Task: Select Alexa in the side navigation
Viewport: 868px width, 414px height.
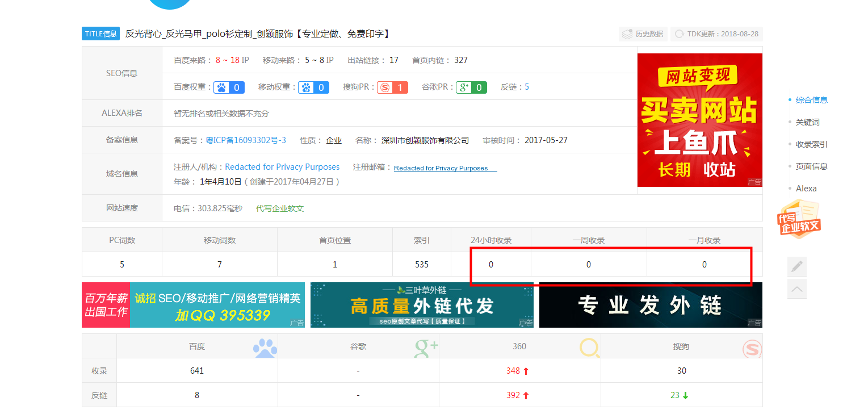Action: pyautogui.click(x=806, y=189)
